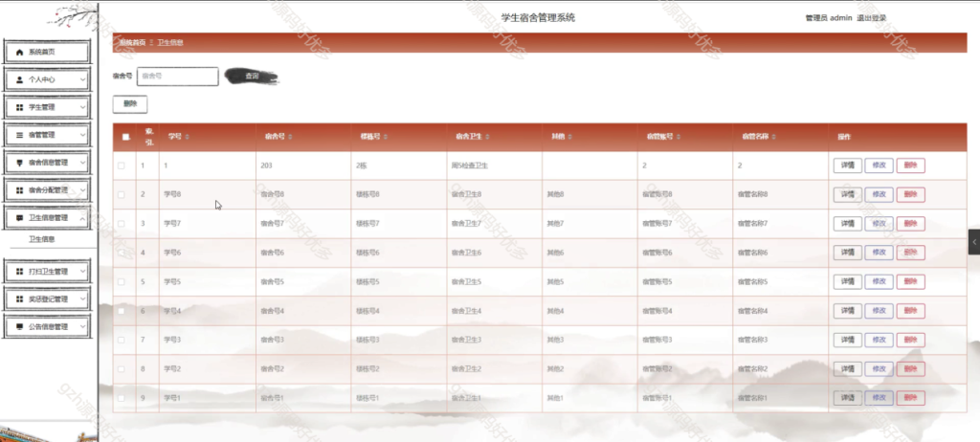The image size is (980, 442).
Task: Check the checkbox for row with 宿舍号 203
Action: (122, 166)
